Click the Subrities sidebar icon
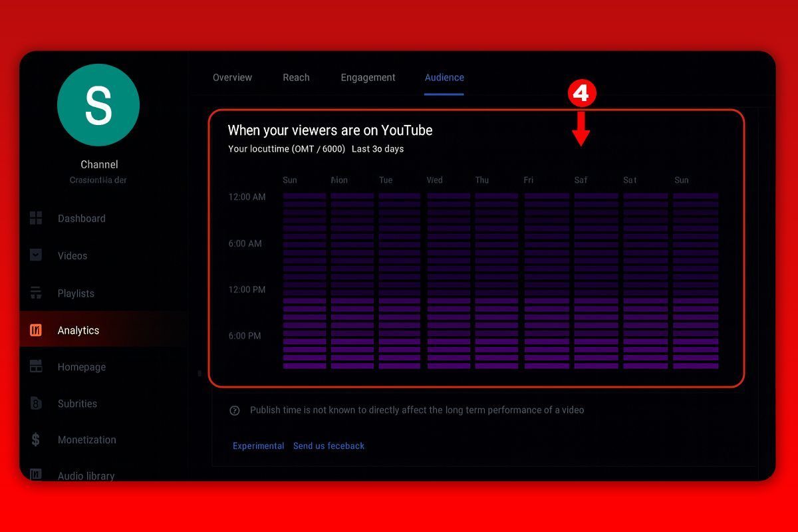This screenshot has width=798, height=532. (36, 403)
